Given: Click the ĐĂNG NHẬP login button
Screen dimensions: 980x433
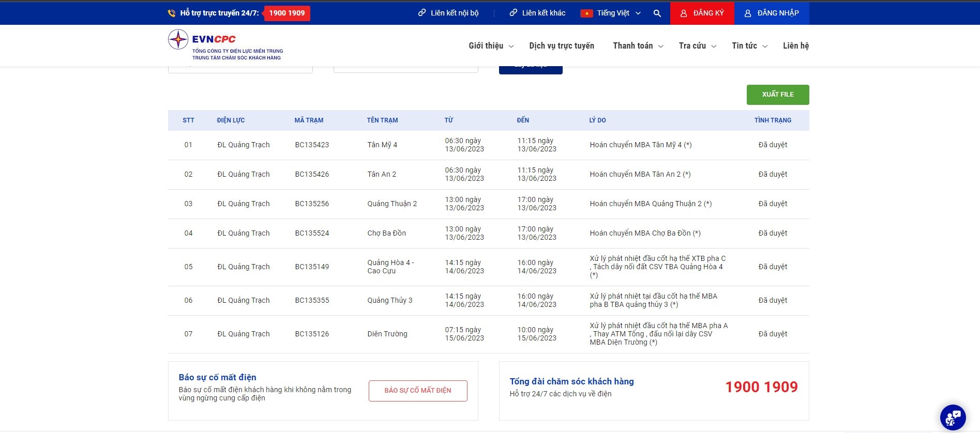Looking at the screenshot, I should pos(772,13).
